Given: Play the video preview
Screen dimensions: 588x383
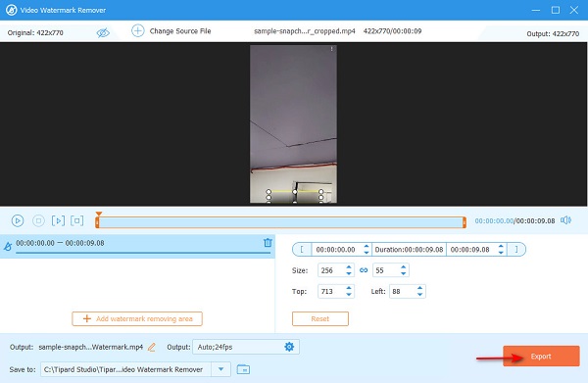Looking at the screenshot, I should tap(18, 220).
